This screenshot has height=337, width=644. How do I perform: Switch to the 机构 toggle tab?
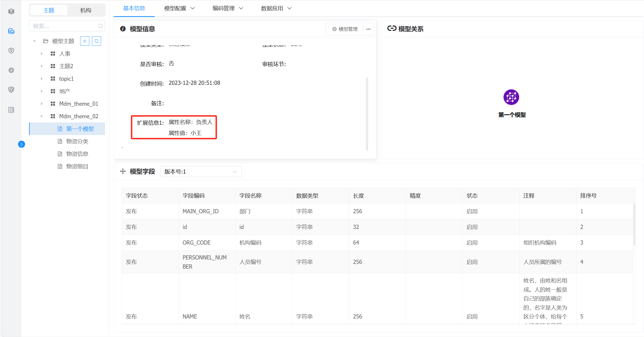click(x=86, y=10)
